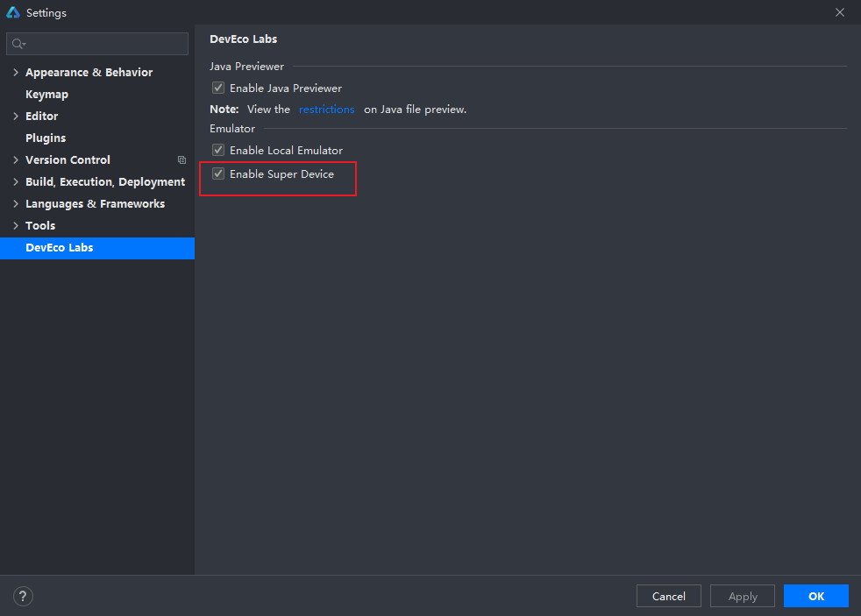The width and height of the screenshot is (861, 616).
Task: Expand the Tools settings node
Action: click(16, 226)
